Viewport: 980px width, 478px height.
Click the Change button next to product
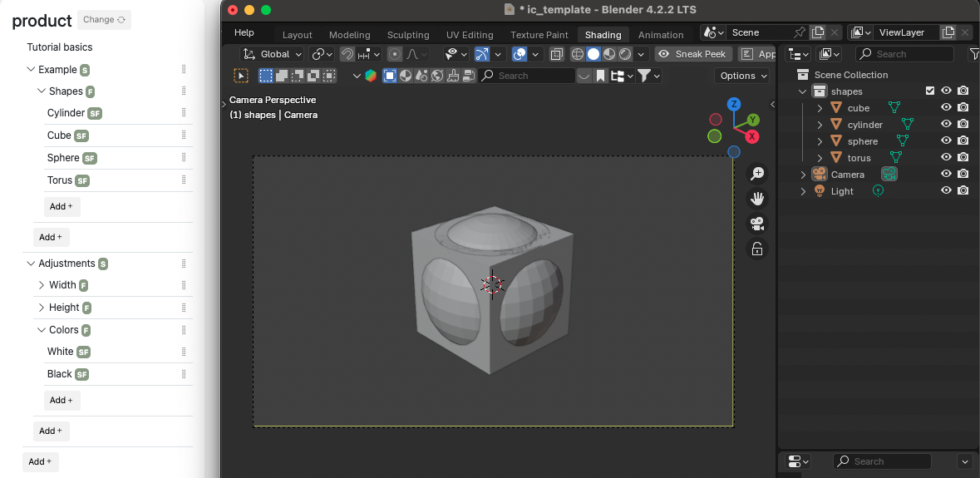[x=104, y=20]
